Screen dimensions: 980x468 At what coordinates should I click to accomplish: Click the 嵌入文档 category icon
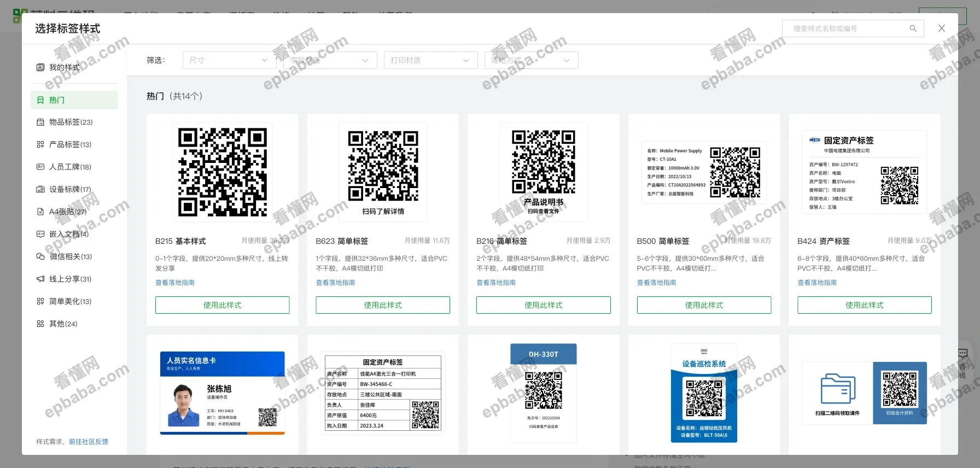point(40,234)
